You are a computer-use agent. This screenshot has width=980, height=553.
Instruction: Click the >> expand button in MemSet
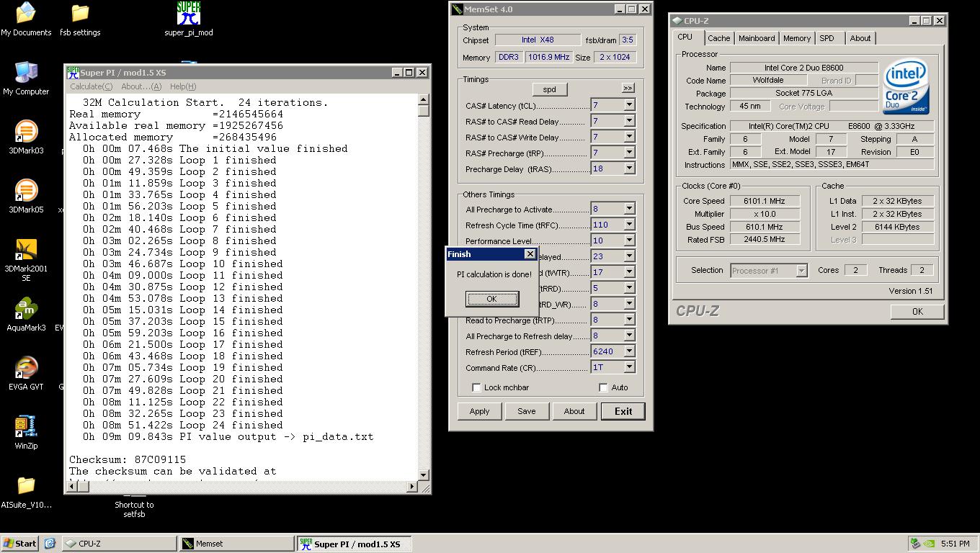[628, 88]
